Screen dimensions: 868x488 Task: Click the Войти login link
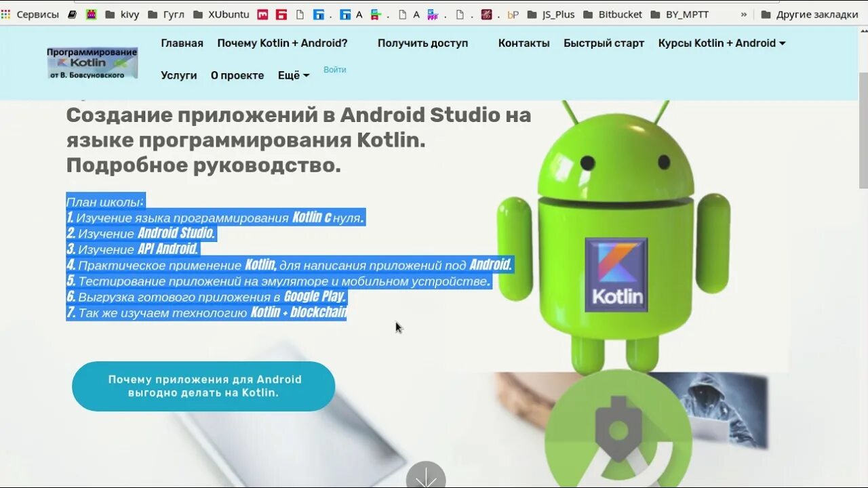pos(335,70)
